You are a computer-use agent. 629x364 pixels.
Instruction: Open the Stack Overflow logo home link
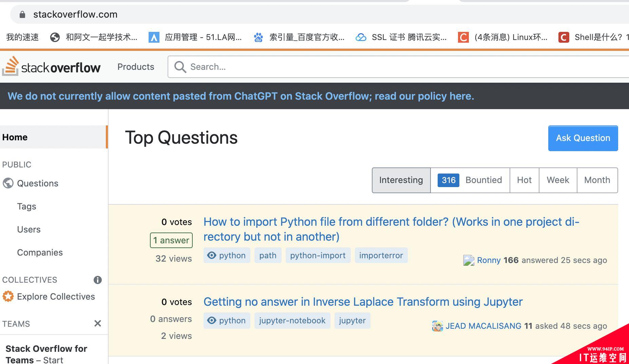52,66
